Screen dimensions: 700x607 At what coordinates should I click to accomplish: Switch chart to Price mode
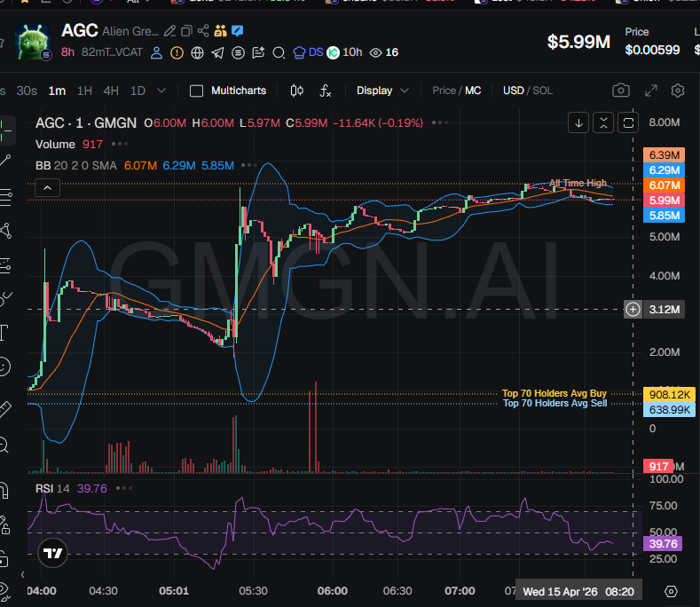click(444, 91)
